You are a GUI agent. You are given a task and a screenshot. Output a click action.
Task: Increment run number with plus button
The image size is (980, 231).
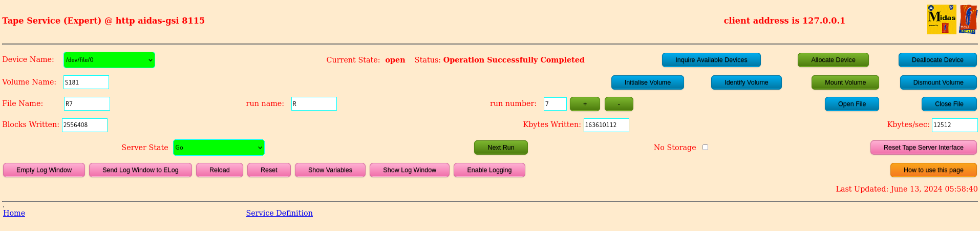pos(585,104)
